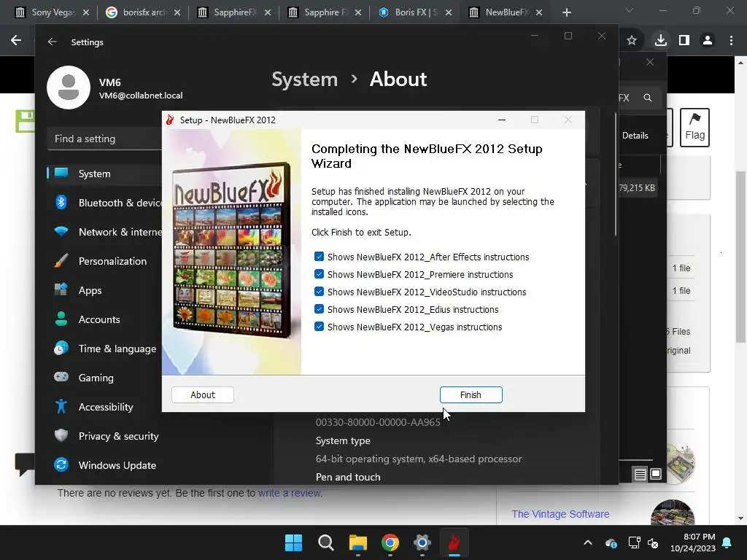Click Details header in downloads panel
747x560 pixels.
click(x=635, y=136)
